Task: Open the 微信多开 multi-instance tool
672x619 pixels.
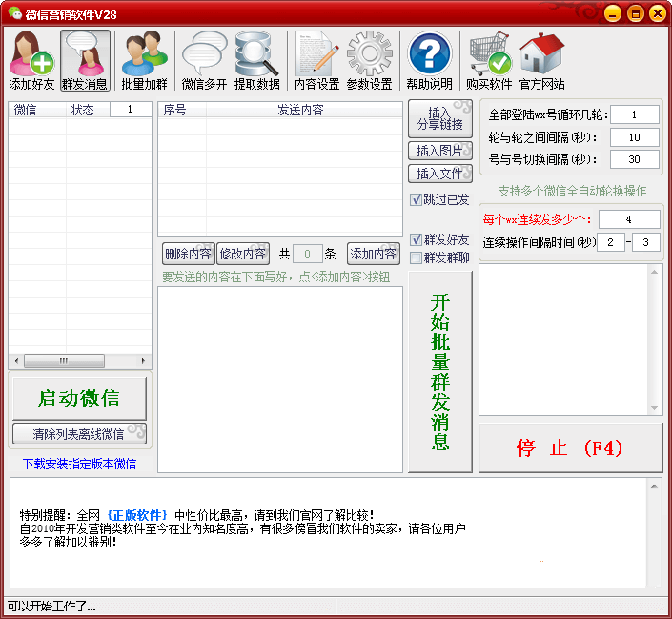Action: 204,60
